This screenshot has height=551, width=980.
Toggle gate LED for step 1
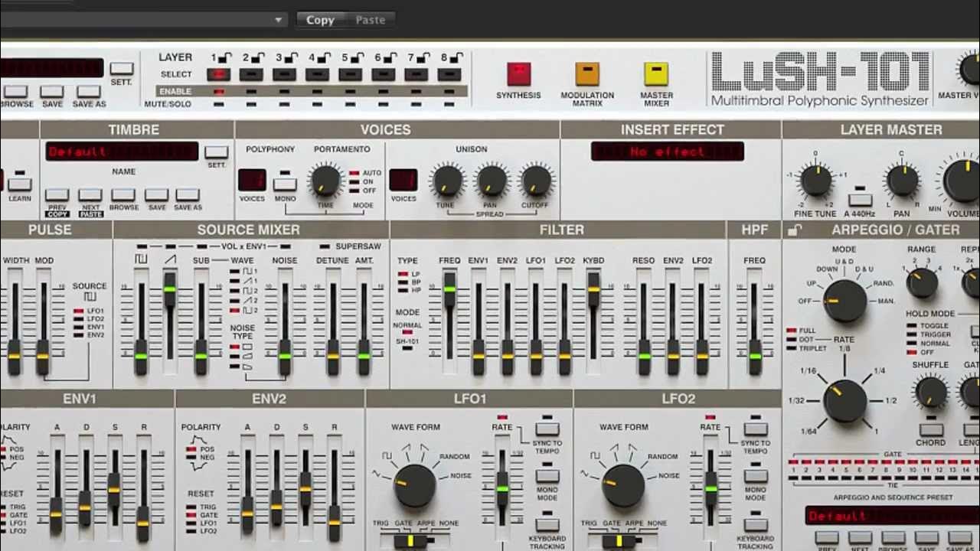tap(793, 462)
